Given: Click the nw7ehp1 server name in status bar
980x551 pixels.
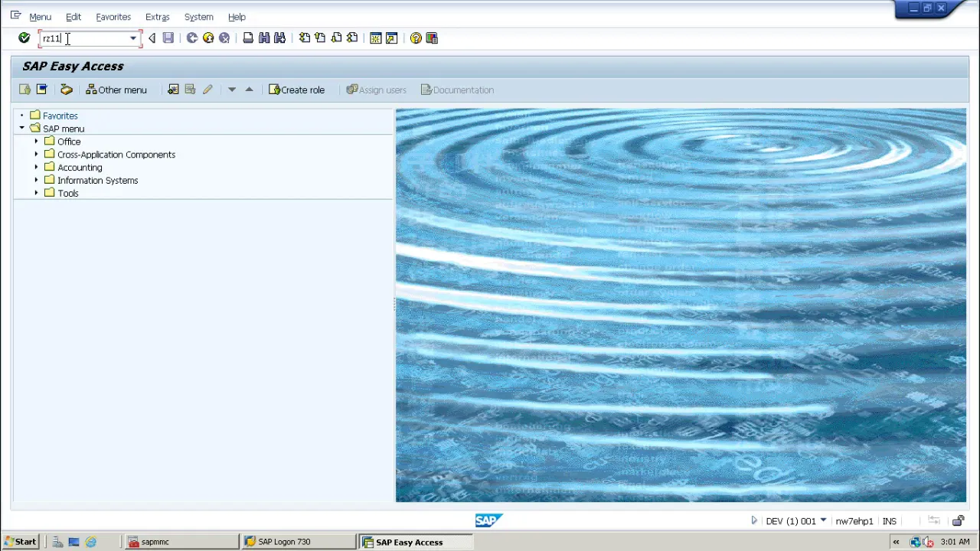Looking at the screenshot, I should [x=854, y=521].
